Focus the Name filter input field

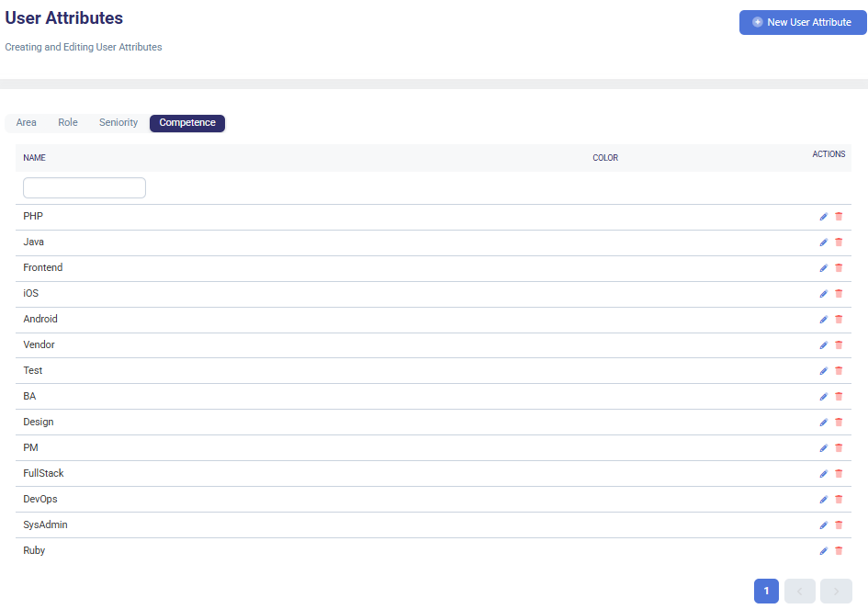[85, 188]
